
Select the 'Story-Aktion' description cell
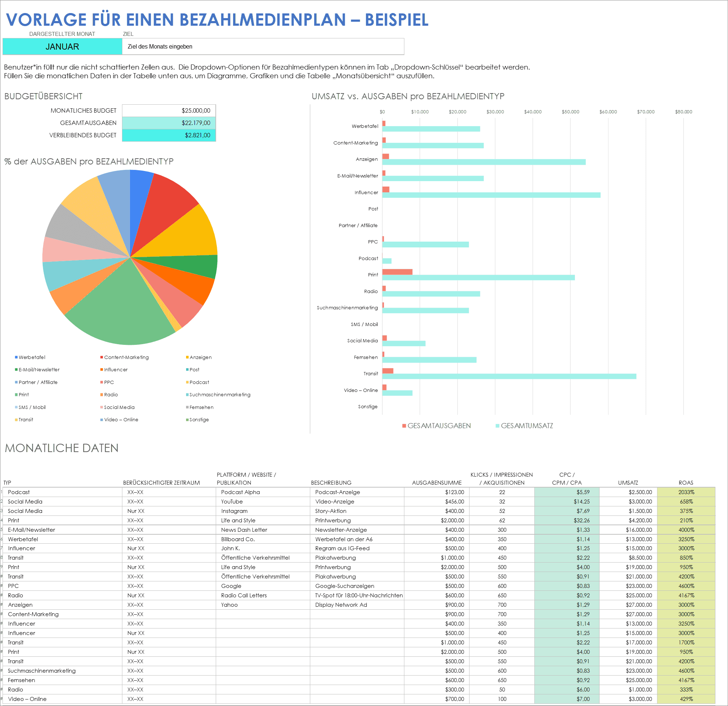point(357,511)
